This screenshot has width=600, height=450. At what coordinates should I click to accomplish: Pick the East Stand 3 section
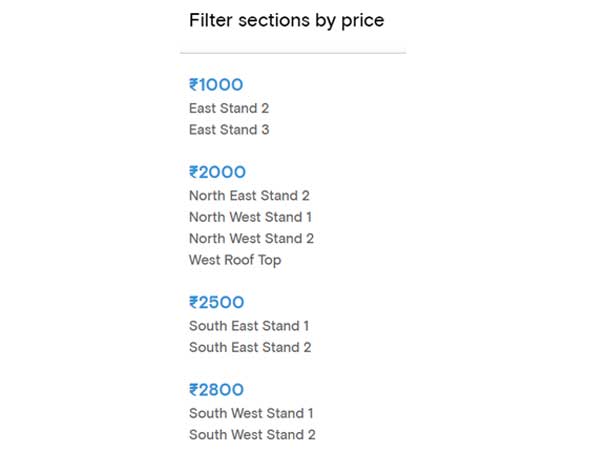tap(229, 130)
